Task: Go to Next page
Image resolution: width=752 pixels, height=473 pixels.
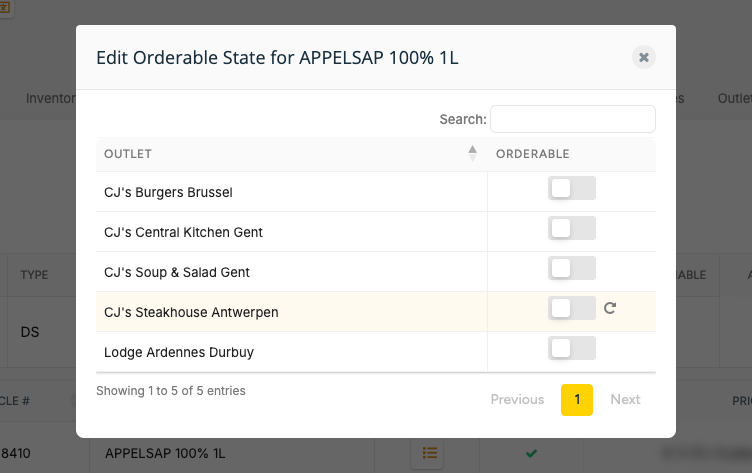Action: click(x=625, y=400)
